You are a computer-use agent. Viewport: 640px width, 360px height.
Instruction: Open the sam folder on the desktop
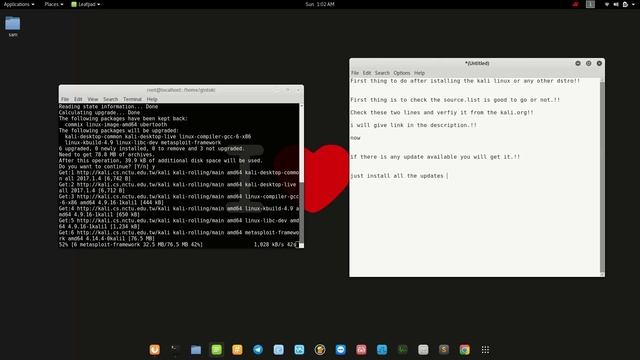(x=13, y=27)
